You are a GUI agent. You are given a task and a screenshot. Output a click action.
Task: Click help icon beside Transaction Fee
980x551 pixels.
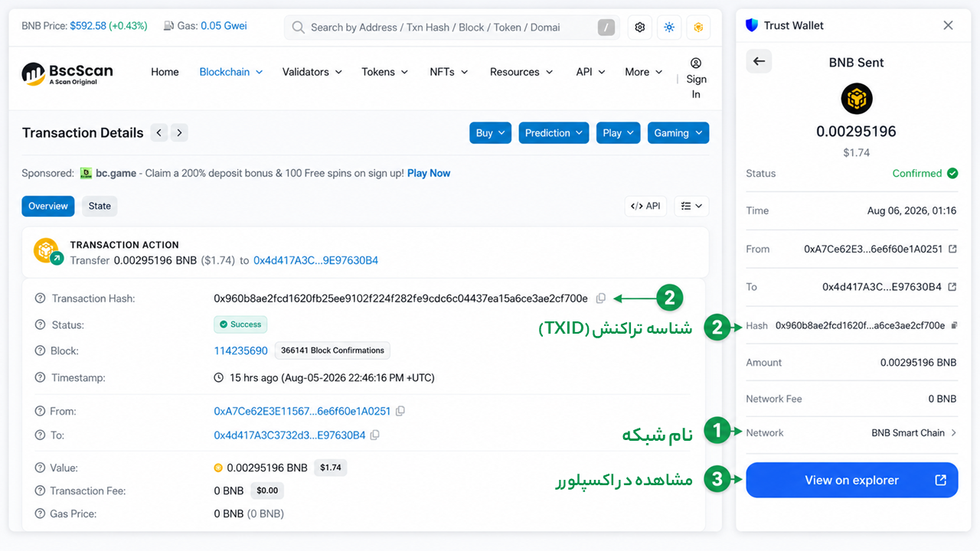point(40,491)
